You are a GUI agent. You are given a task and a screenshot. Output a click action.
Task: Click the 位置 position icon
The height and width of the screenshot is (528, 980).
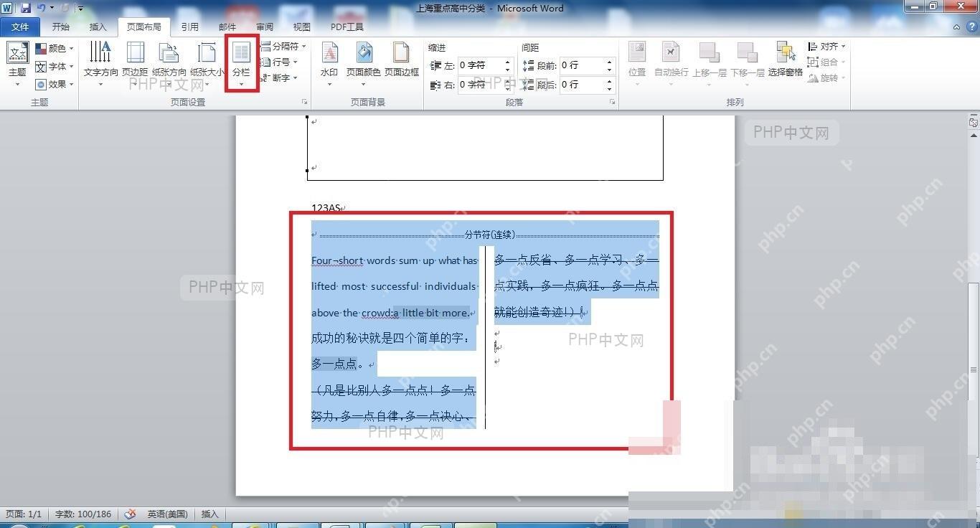(637, 53)
